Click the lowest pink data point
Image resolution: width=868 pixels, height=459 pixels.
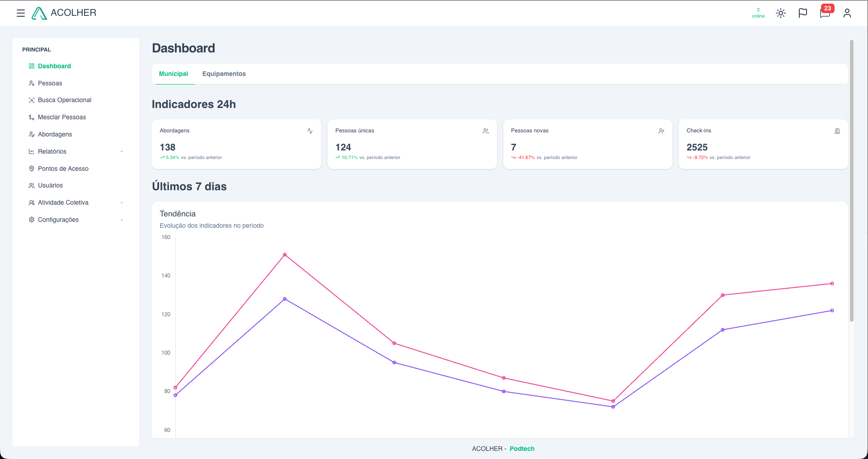click(x=613, y=401)
